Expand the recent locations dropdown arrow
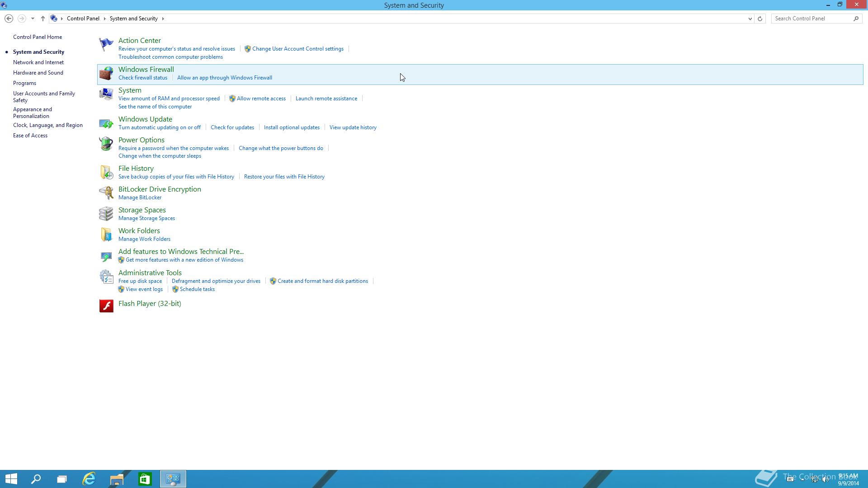The height and width of the screenshot is (488, 868). (33, 19)
